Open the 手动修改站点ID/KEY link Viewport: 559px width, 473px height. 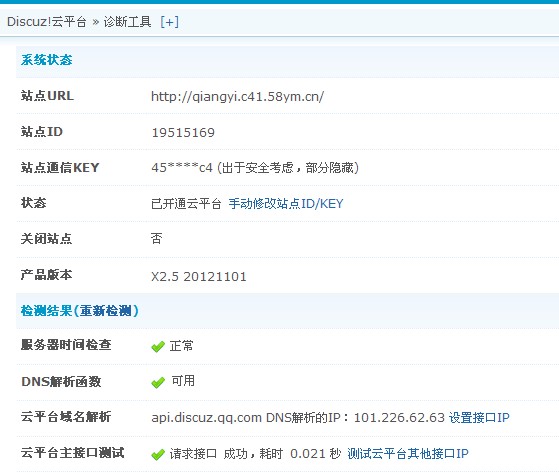pyautogui.click(x=286, y=204)
